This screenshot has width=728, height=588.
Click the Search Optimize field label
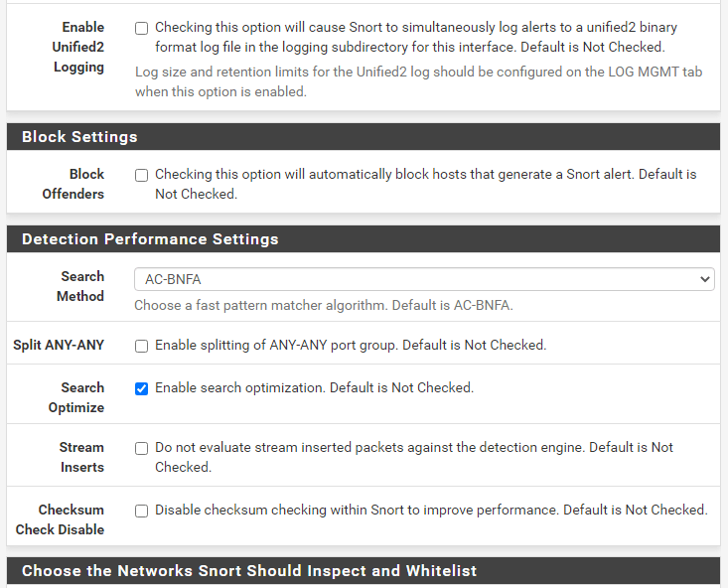tap(76, 397)
